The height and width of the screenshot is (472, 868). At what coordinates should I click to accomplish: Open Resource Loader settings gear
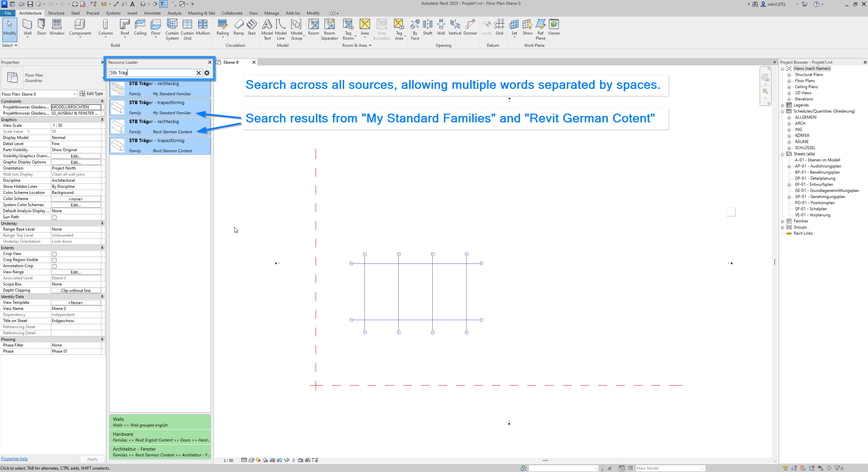pos(207,73)
